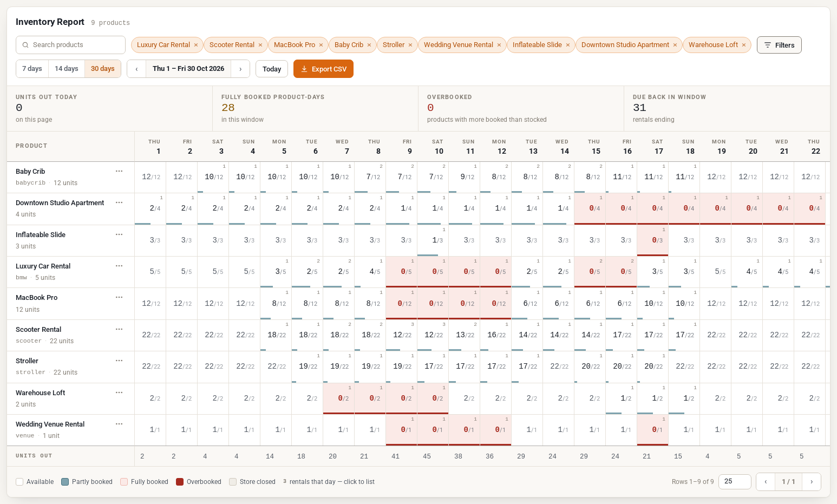
Task: Click the Overbooked legend swatch
Action: pos(180,482)
